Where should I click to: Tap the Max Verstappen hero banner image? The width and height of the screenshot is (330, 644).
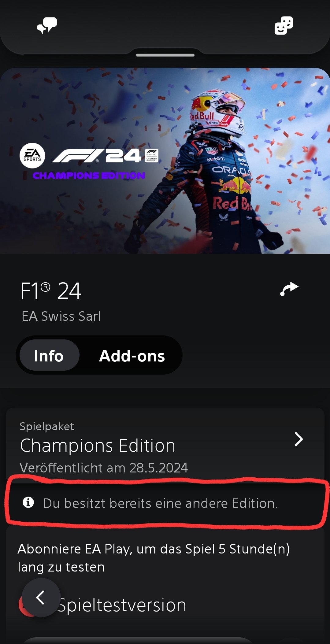coord(165,161)
